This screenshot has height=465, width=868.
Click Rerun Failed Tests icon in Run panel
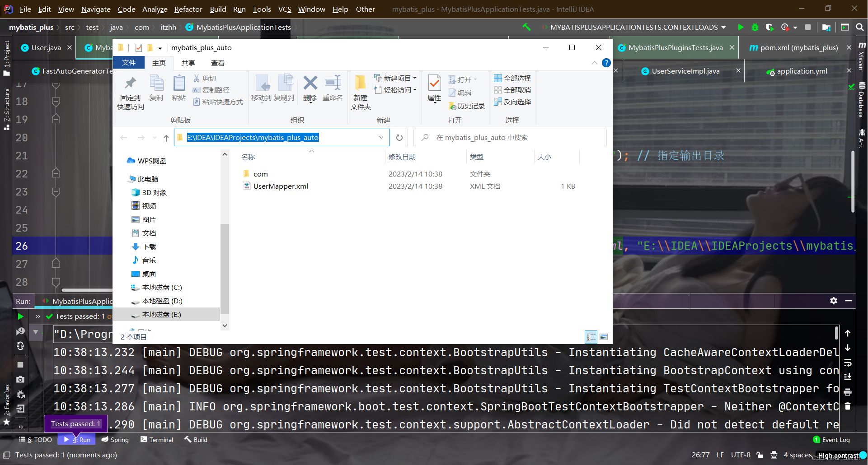click(20, 331)
